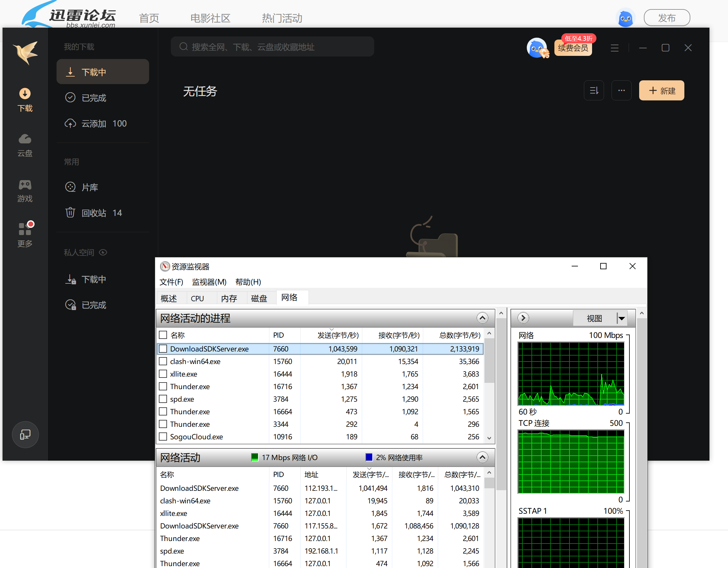Check the clash-win64.exe process checkbox
This screenshot has height=568, width=728.
pos(163,361)
